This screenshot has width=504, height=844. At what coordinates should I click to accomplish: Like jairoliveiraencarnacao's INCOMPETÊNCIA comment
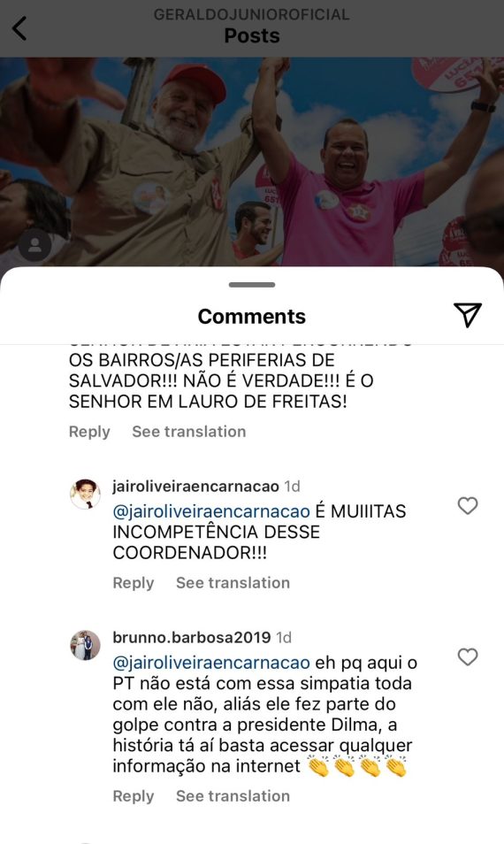tap(468, 505)
